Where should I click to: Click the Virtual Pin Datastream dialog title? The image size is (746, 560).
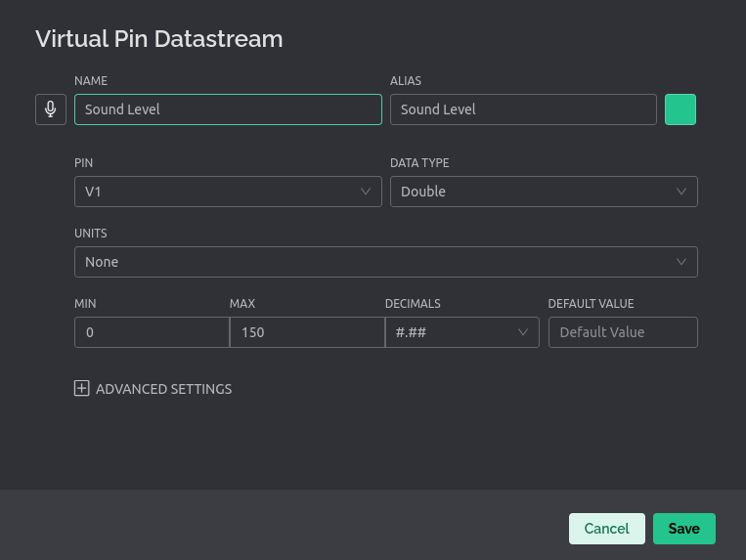point(159,39)
